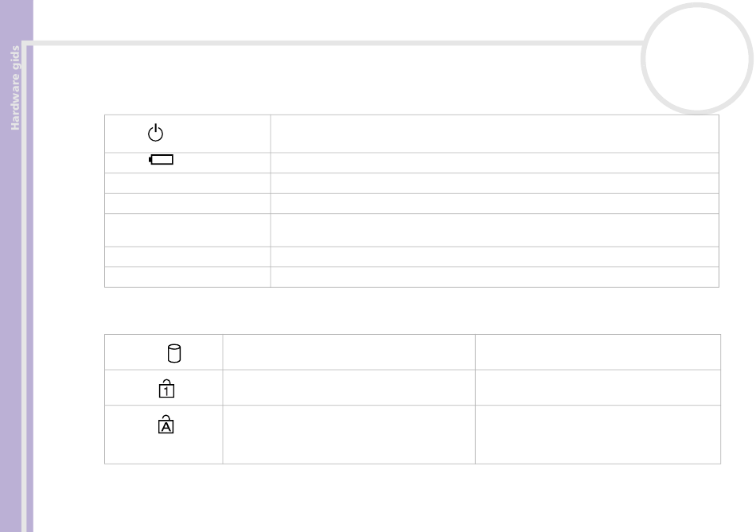Select the last cell in the Caps Lock row

(598, 435)
